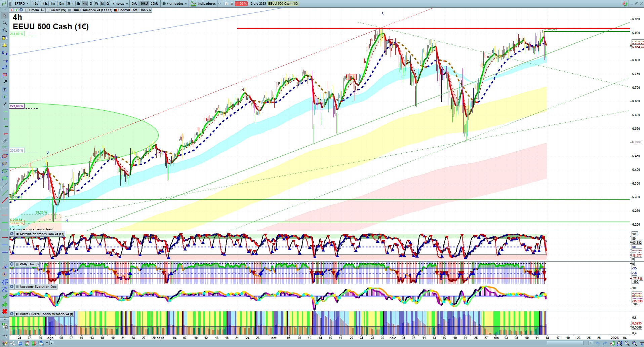Select the ruler measurement tool

click(x=5, y=141)
